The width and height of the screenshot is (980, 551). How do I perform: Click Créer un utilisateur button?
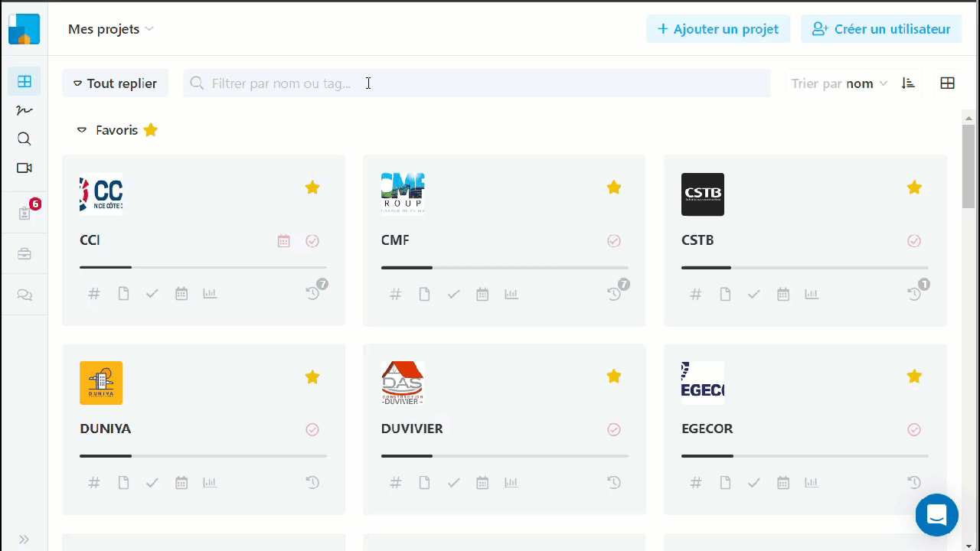(881, 29)
